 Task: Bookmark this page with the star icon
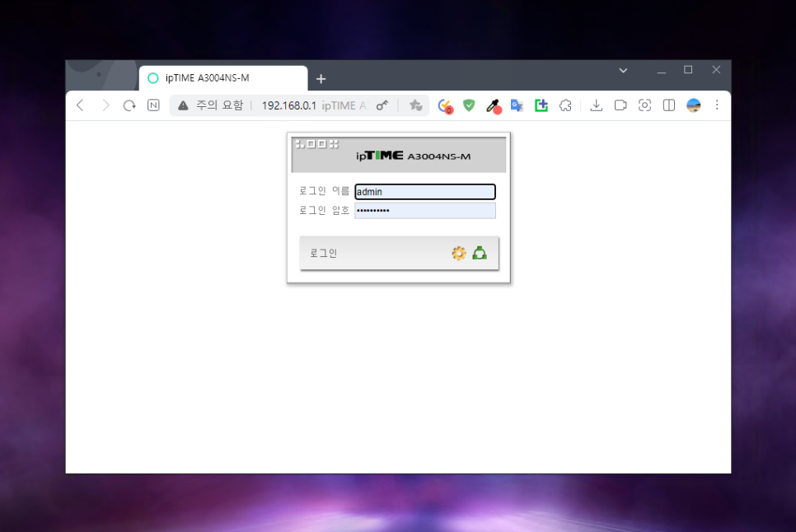(416, 105)
